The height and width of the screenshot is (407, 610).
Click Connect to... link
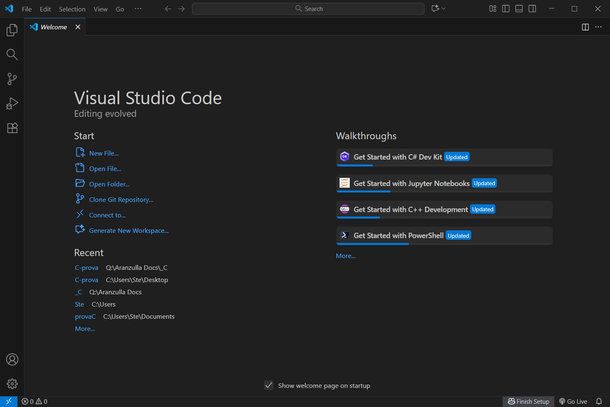[107, 215]
